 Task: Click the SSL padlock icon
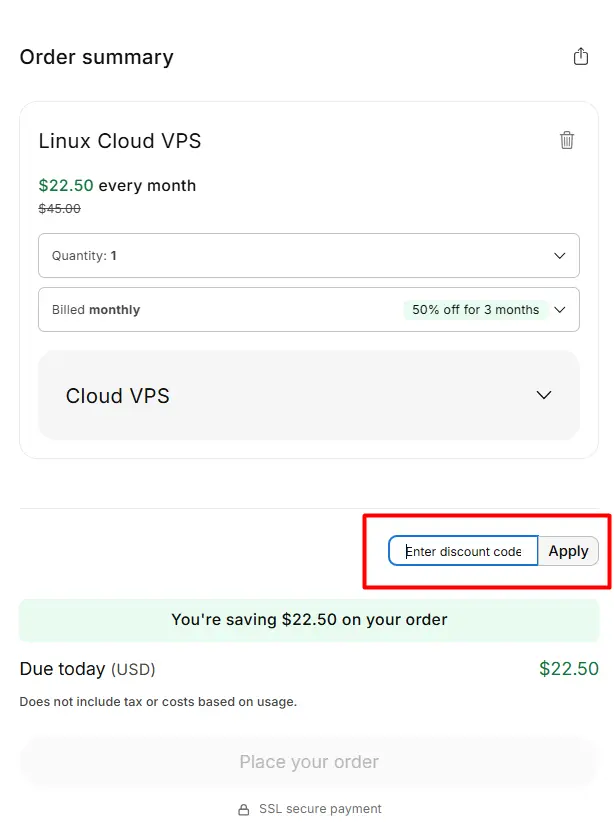243,809
